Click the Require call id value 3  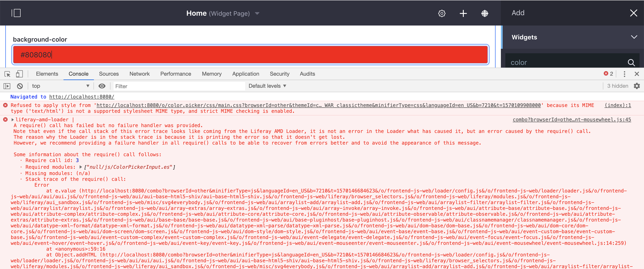pyautogui.click(x=77, y=160)
